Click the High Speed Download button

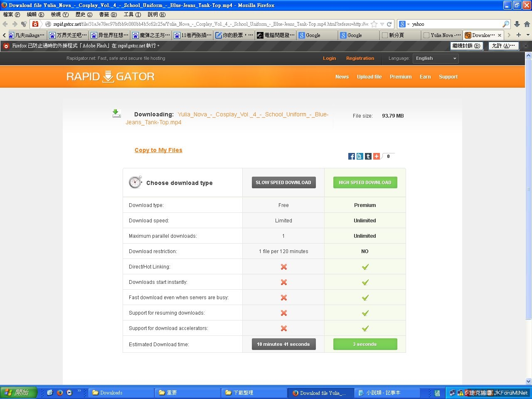coord(365,182)
